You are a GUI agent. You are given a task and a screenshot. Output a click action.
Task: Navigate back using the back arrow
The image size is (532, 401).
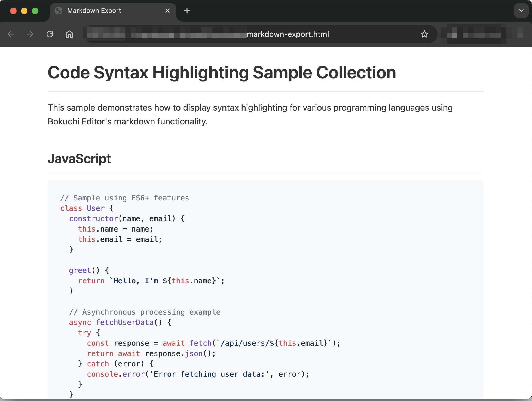[11, 34]
